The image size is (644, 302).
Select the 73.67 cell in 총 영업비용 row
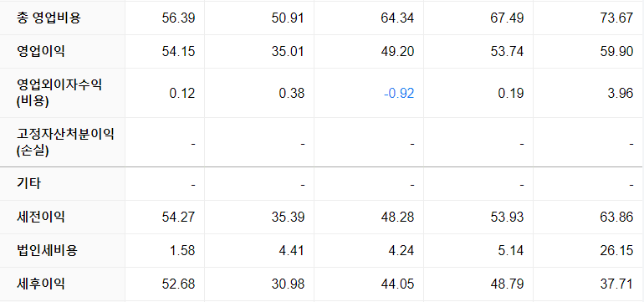click(x=617, y=18)
